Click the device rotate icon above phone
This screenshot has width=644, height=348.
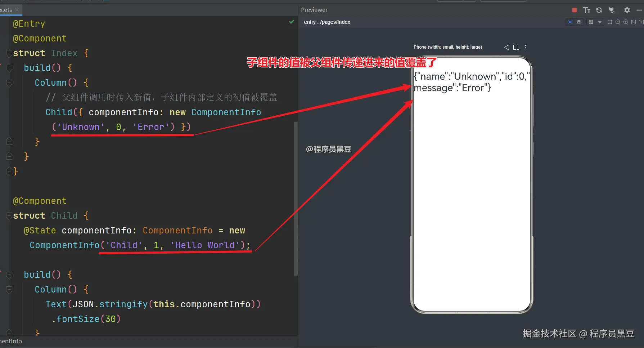tap(516, 47)
